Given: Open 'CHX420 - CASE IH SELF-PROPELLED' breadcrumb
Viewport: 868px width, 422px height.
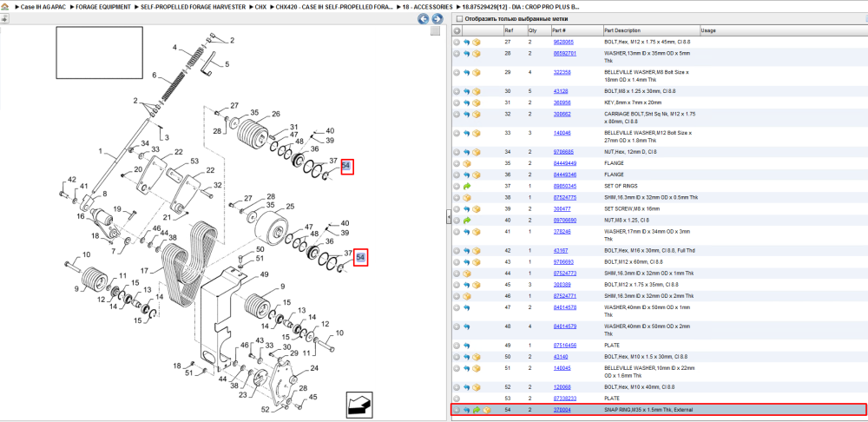Looking at the screenshot, I should pyautogui.click(x=336, y=7).
